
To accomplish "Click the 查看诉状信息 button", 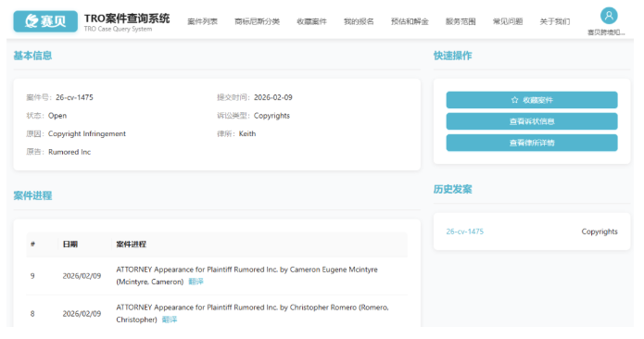I will [532, 121].
